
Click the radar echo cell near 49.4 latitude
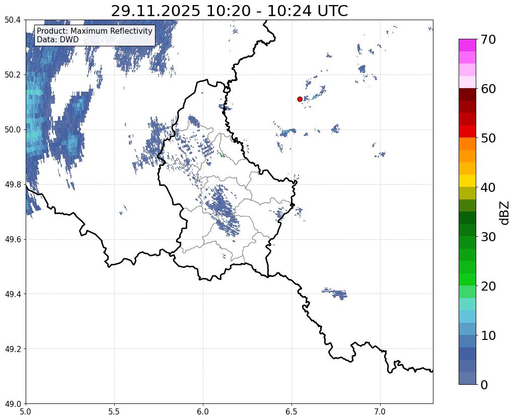(x=335, y=293)
